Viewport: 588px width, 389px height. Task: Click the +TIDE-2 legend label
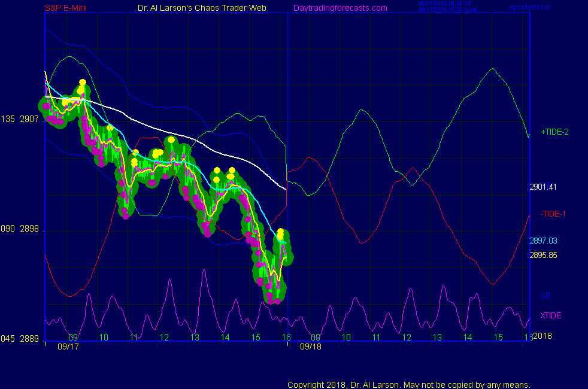555,132
